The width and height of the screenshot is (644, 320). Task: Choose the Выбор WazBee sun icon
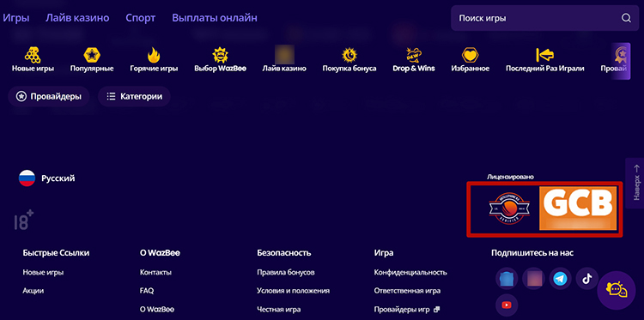click(x=220, y=55)
